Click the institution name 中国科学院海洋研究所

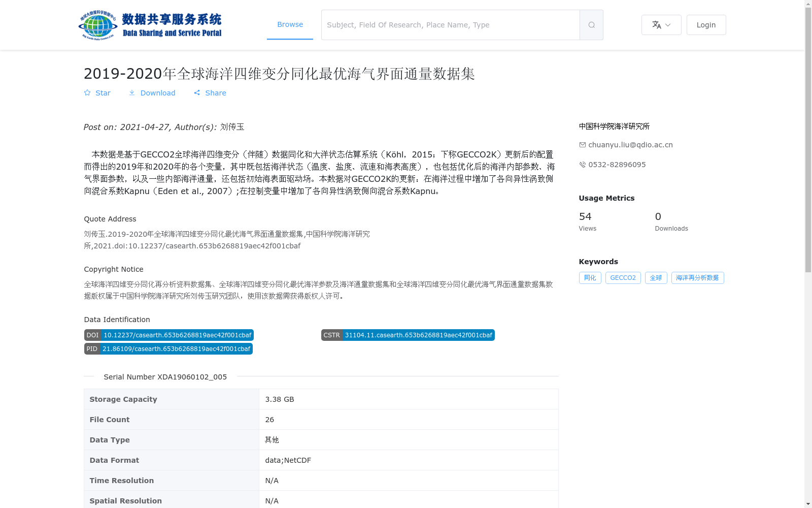[x=614, y=126]
